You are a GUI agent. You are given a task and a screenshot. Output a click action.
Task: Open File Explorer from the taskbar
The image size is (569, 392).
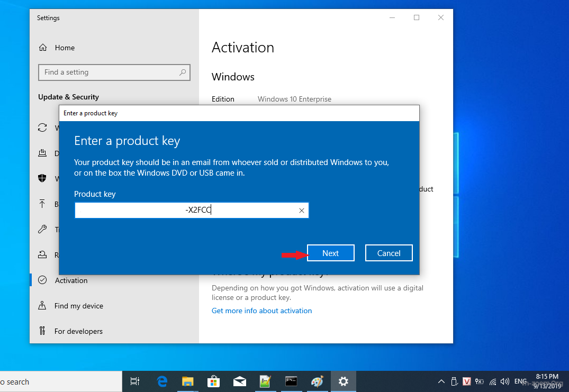187,381
